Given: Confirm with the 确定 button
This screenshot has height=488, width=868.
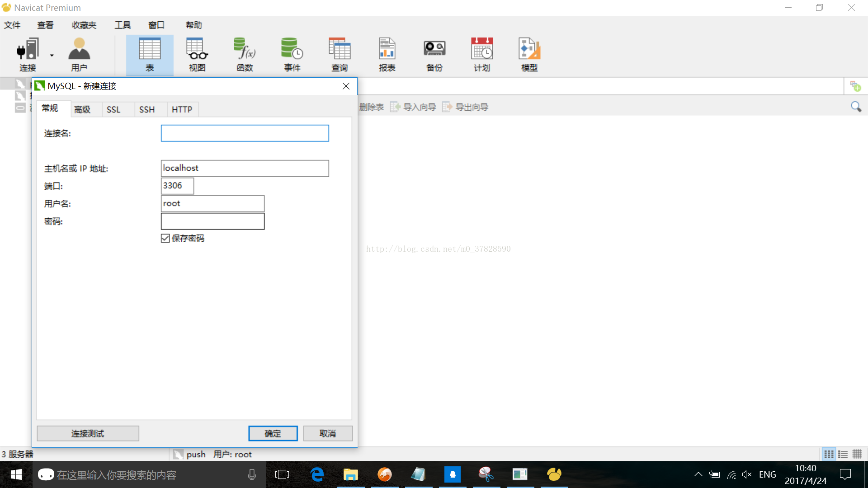Looking at the screenshot, I should point(273,433).
